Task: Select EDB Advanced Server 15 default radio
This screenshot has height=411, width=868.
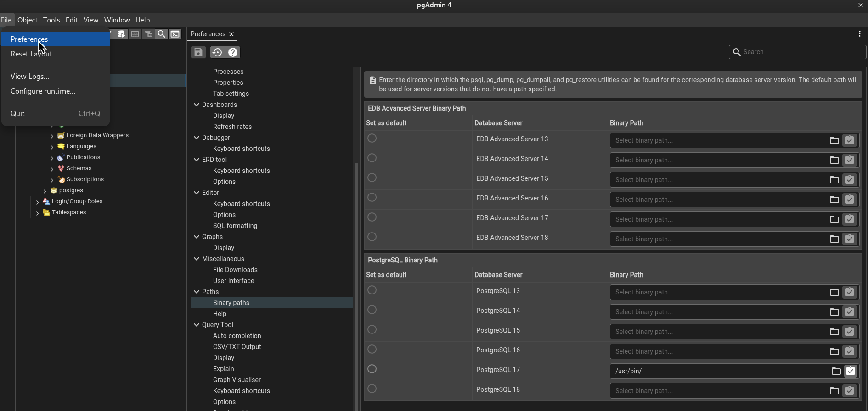Action: (372, 178)
